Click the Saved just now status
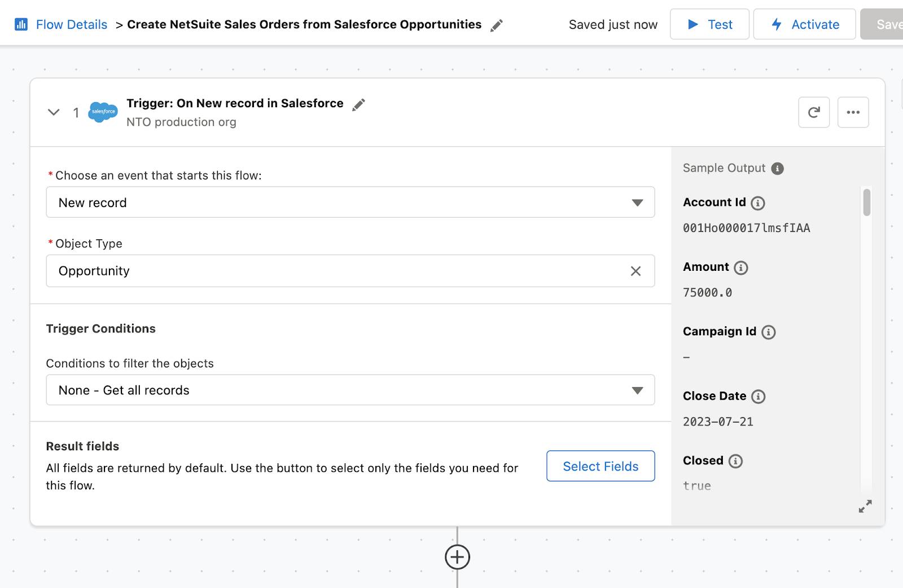Image resolution: width=903 pixels, height=588 pixels. click(613, 25)
